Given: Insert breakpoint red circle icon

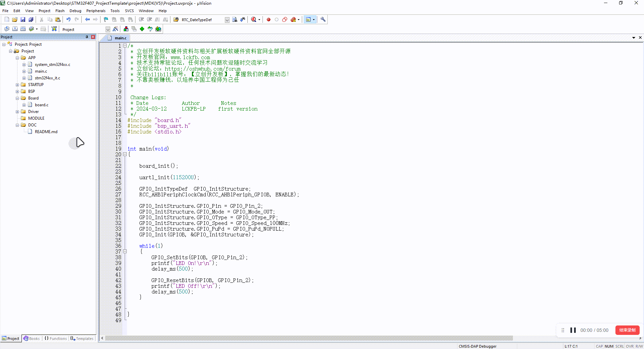Looking at the screenshot, I should pyautogui.click(x=269, y=20).
